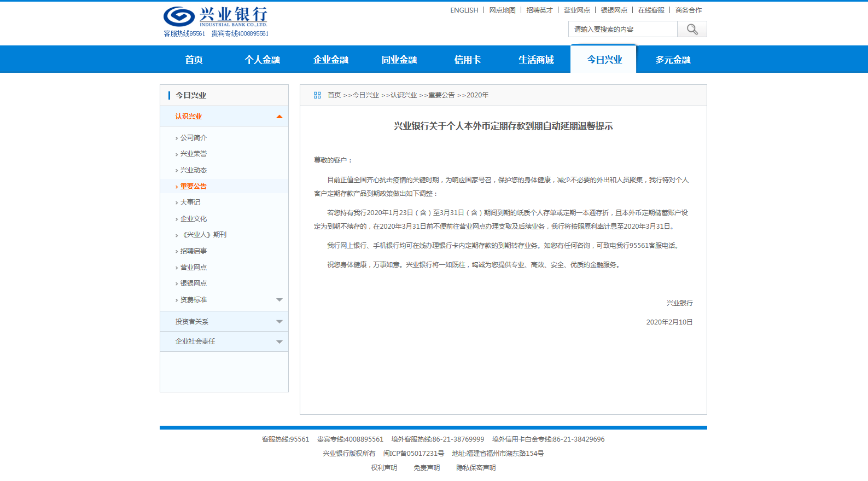Open the 个人金融 navigation tab
The image size is (868, 481).
tap(263, 60)
